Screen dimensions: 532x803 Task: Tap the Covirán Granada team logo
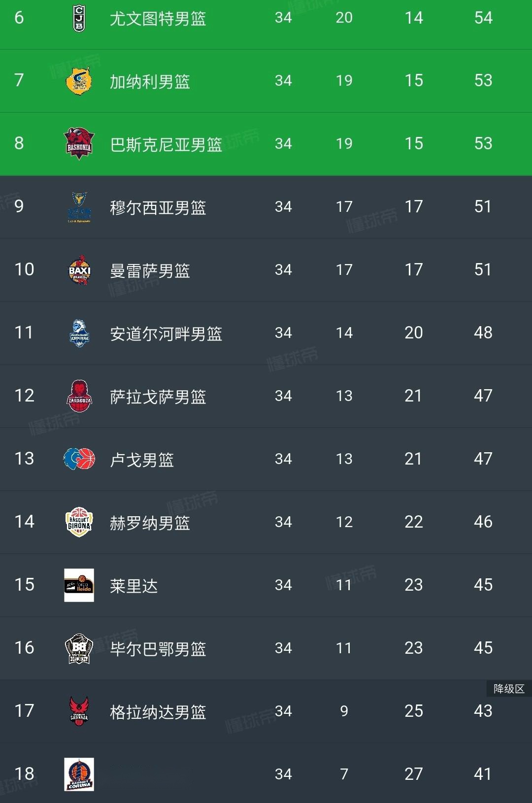[x=79, y=711]
